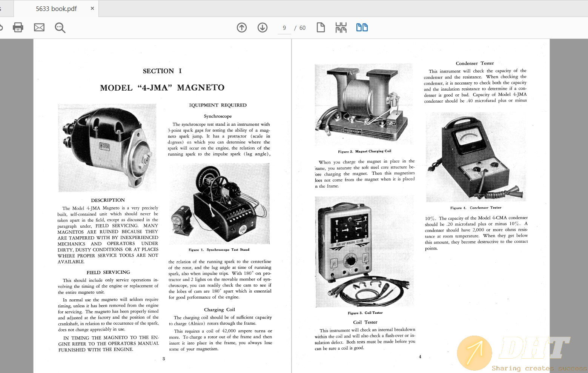The height and width of the screenshot is (373, 588).
Task: Select the 5633 book.pdf tab
Action: click(x=56, y=8)
